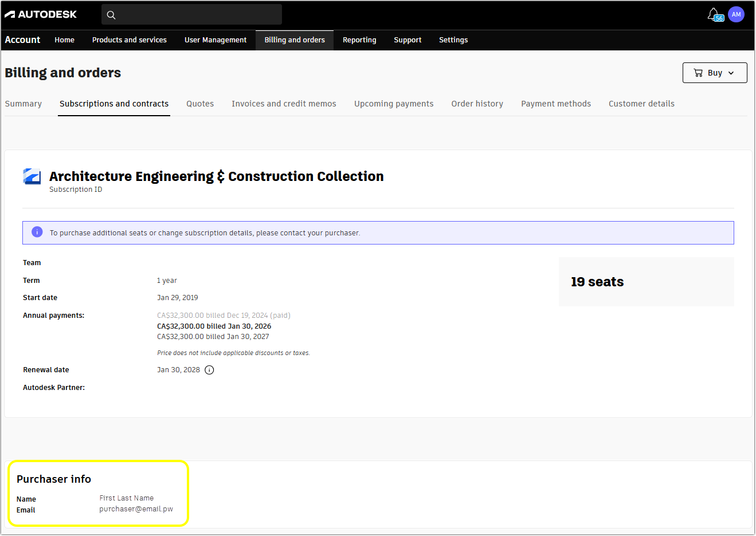756x536 pixels.
Task: Click the info icon beside the renewal date
Action: pos(209,369)
